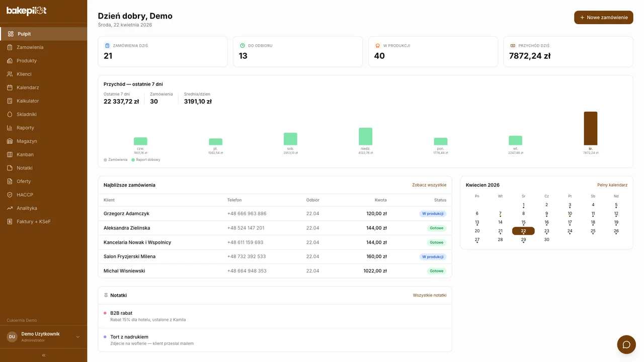Click the Produkty cake icon
Screen dimensions: 644x362
(x=10, y=61)
